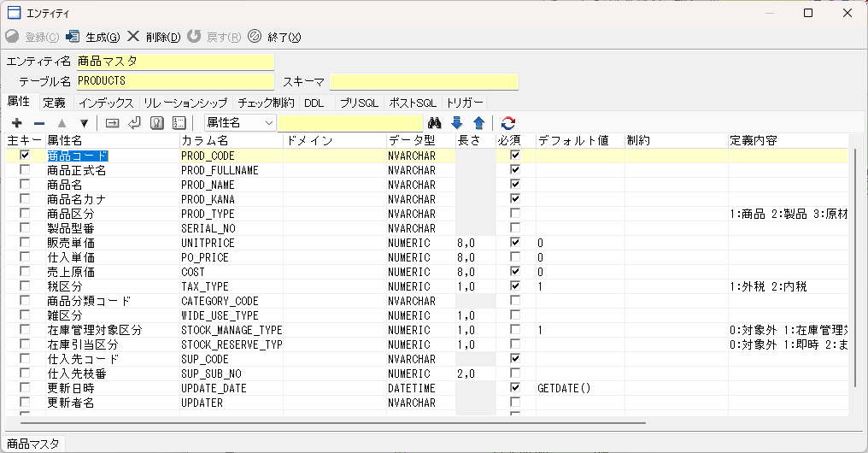
Task: Select the SERIAL_NO column name cell
Action: 232,228
